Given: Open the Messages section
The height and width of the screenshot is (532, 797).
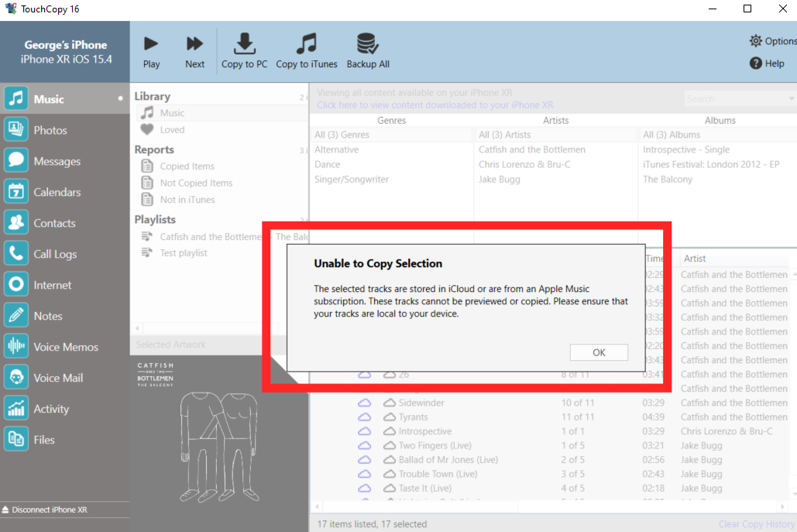Looking at the screenshot, I should (x=64, y=161).
